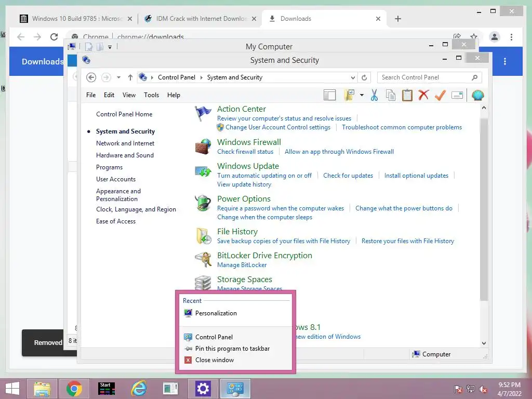Open Manage BitLocker link
The width and height of the screenshot is (532, 399).
point(242,265)
